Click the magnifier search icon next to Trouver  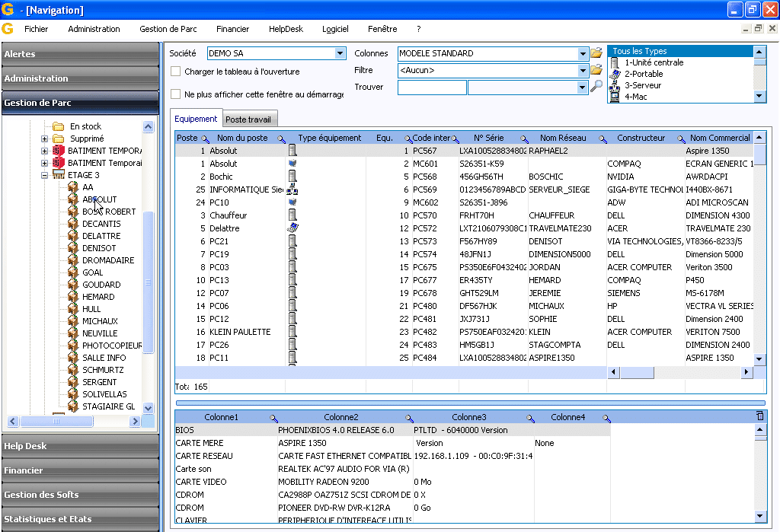tap(596, 87)
